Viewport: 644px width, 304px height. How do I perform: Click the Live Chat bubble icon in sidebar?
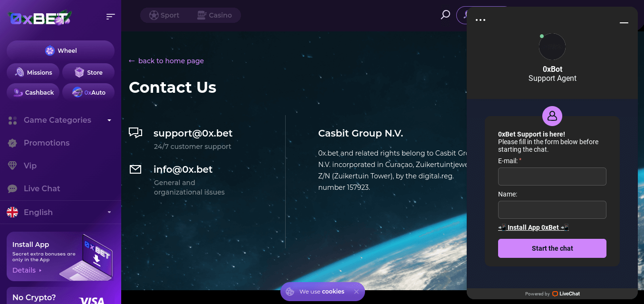(x=13, y=189)
